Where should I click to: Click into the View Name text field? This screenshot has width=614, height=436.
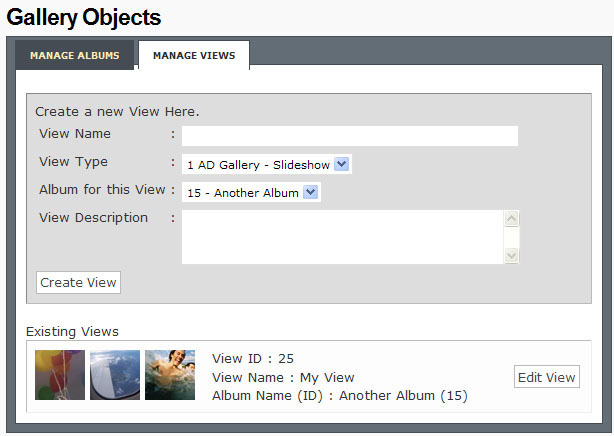tap(350, 136)
